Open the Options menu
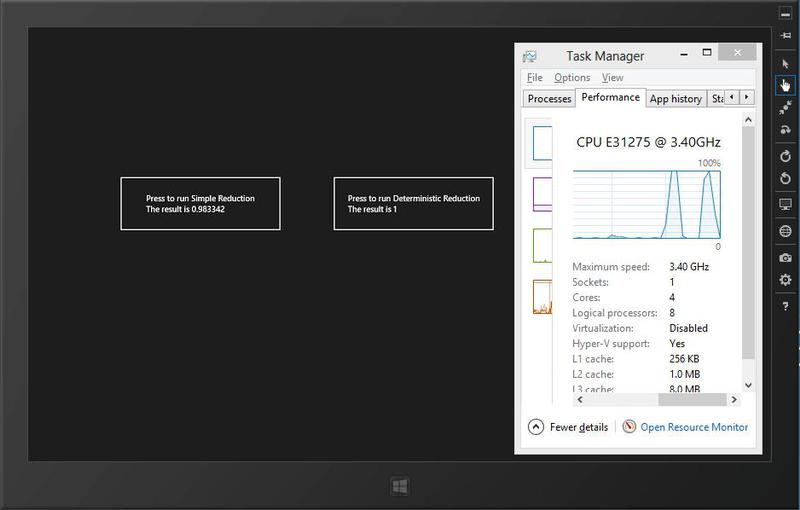 click(572, 78)
